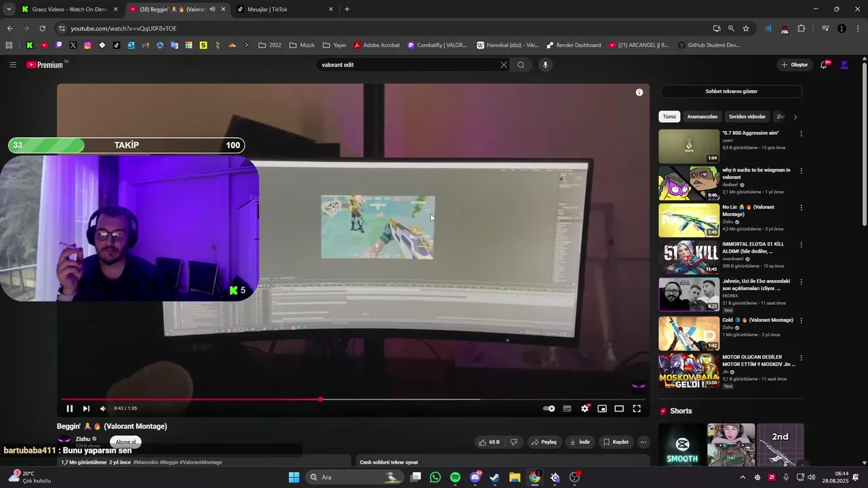Show more filter chips with arrow
Viewport: 868px width, 488px height.
(795, 117)
